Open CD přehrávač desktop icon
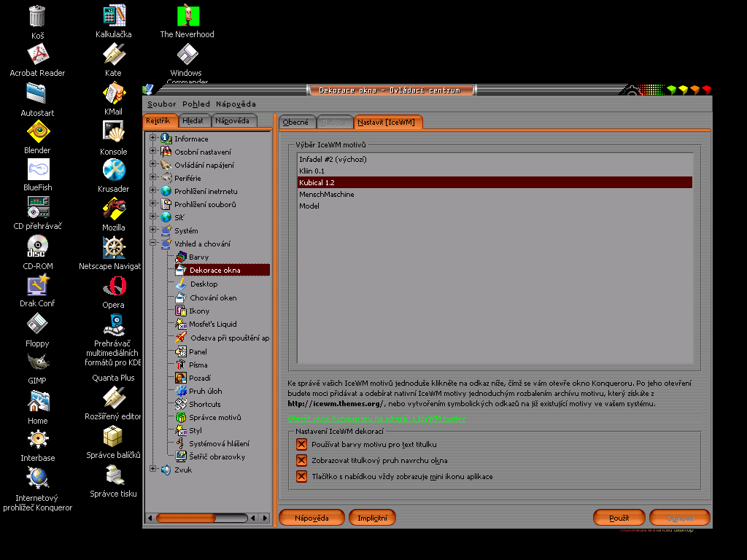 (x=38, y=208)
